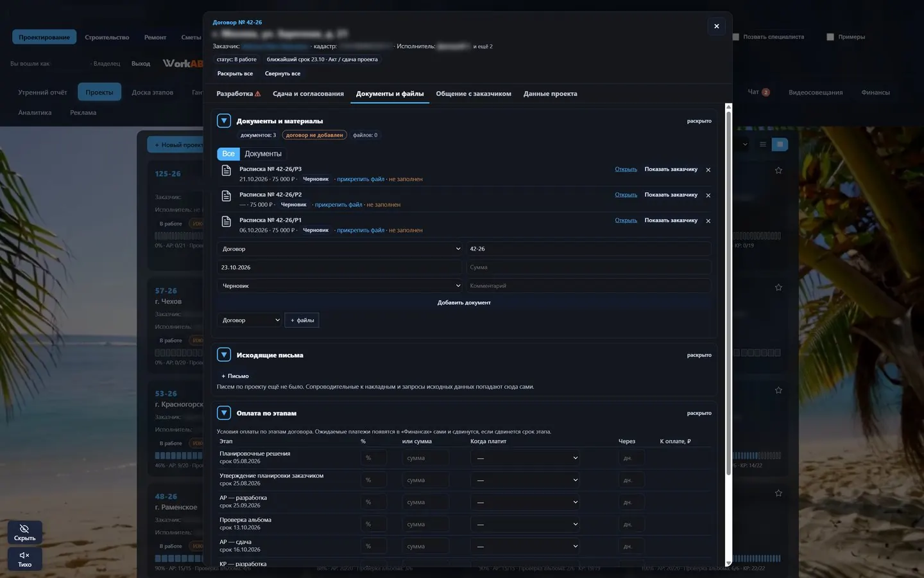924x578 pixels.
Task: Click the Скрыть eye-off icon button
Action: (24, 532)
